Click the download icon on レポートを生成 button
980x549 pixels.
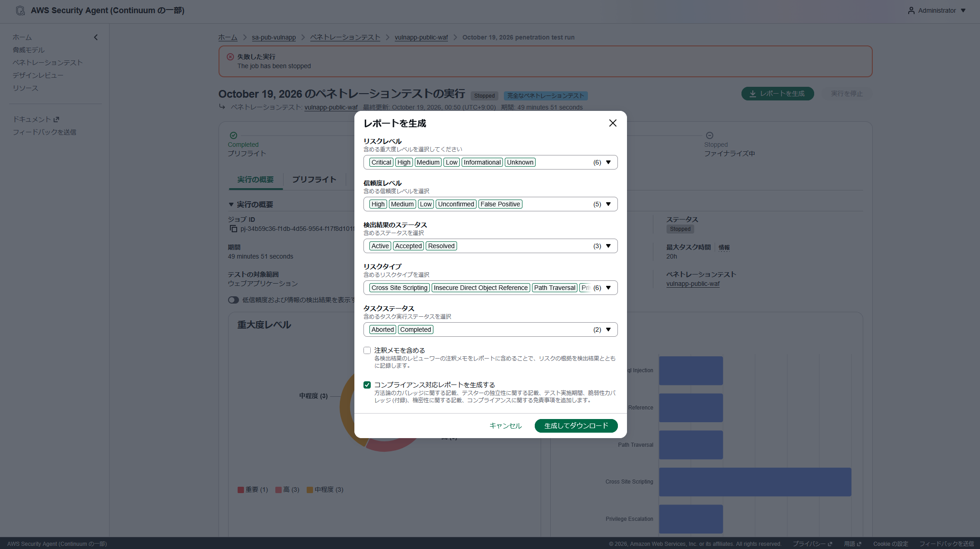pos(753,94)
